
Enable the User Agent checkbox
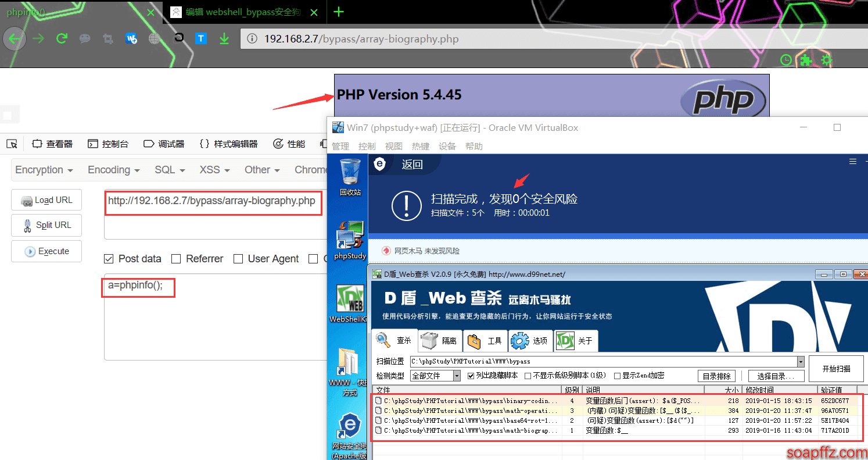click(x=238, y=259)
